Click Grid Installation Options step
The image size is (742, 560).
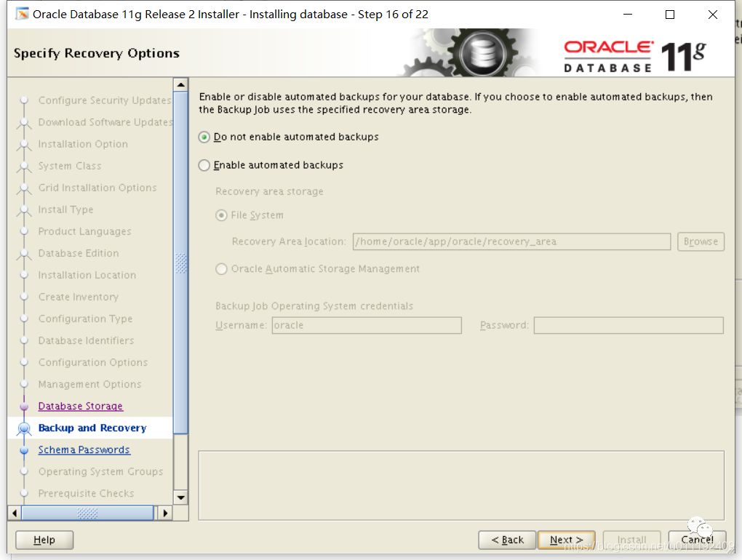[97, 188]
